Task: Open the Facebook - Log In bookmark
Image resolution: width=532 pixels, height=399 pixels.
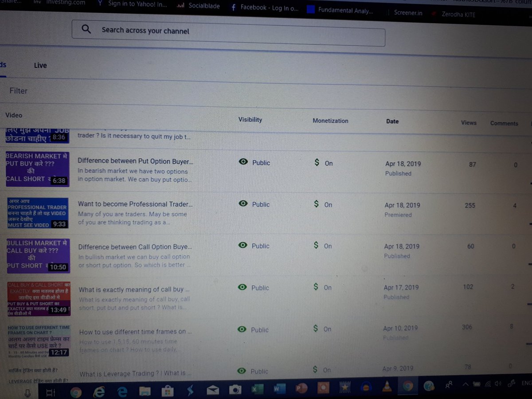Action: click(x=265, y=8)
